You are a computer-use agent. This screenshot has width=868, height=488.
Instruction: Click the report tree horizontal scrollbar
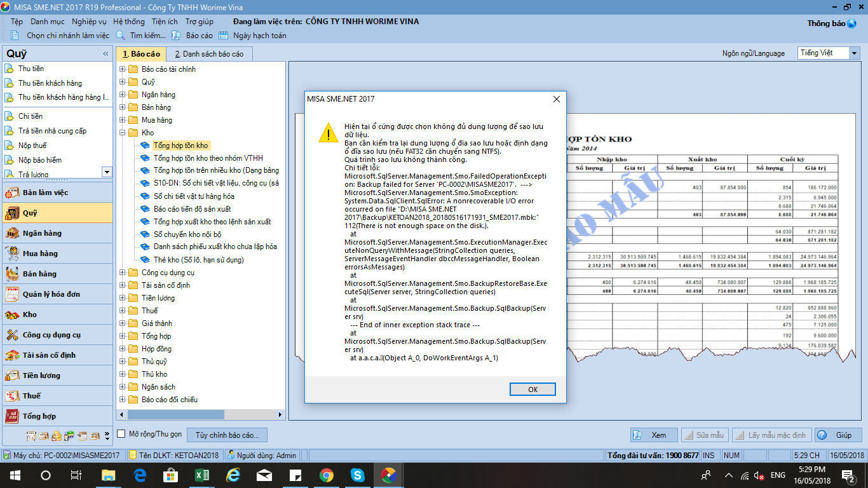tap(175, 414)
